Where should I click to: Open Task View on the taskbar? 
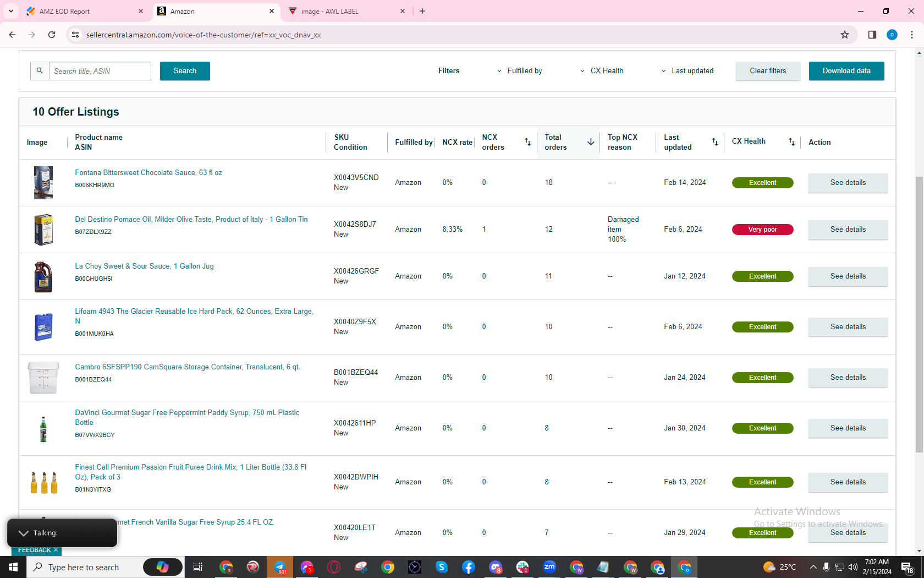(198, 567)
